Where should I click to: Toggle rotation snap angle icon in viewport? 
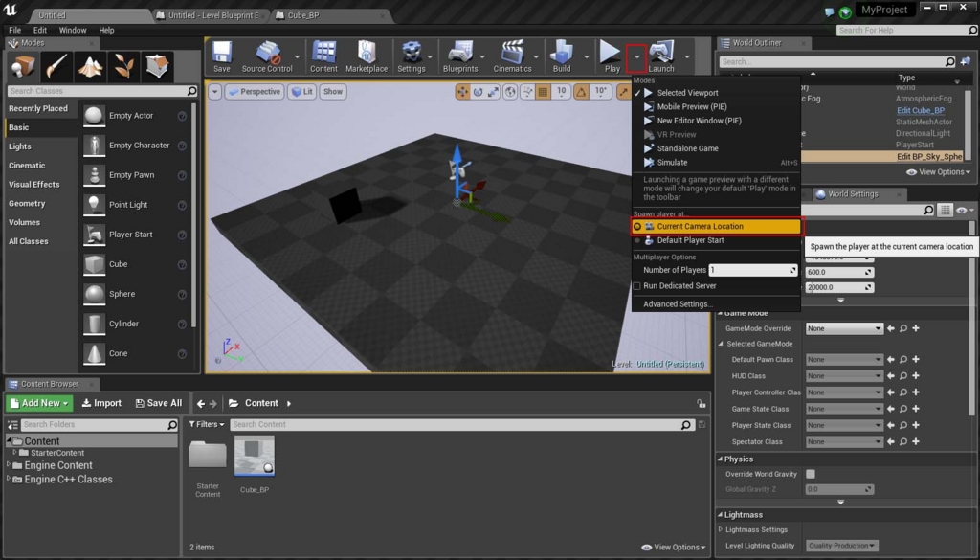[581, 92]
